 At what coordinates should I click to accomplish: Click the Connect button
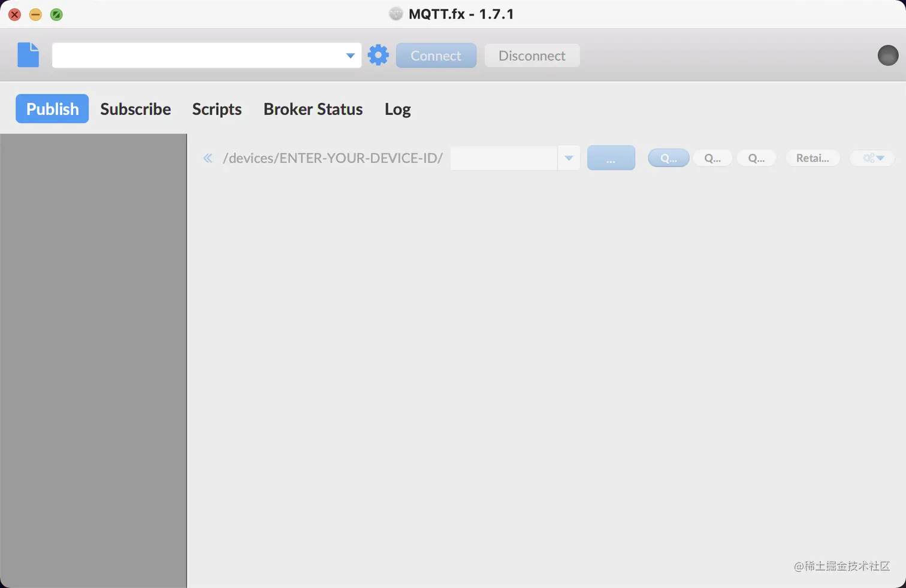(x=436, y=55)
